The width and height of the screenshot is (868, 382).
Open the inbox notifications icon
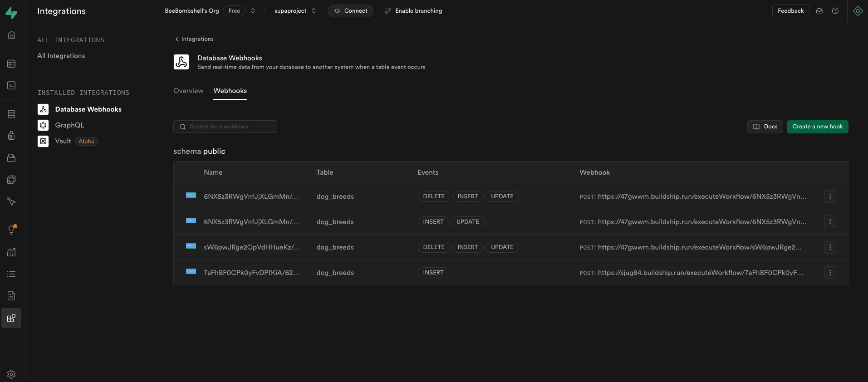click(x=819, y=11)
